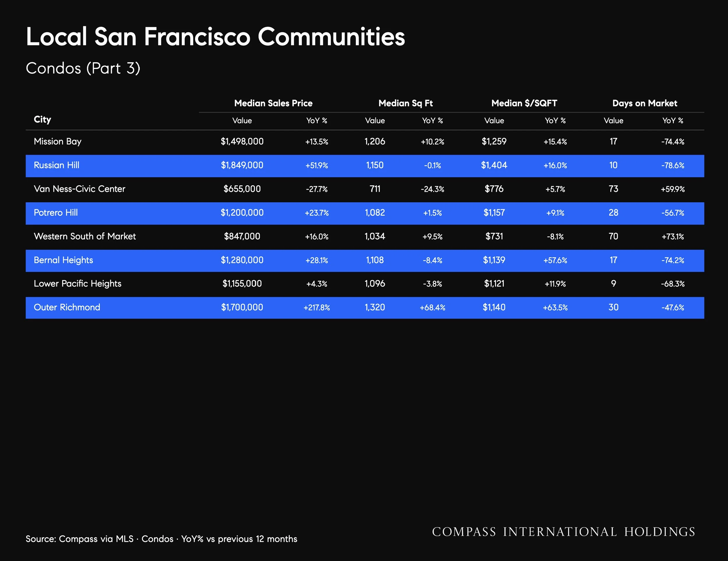Select the +57.6% $/SQFT change
This screenshot has width=728, height=561.
click(x=555, y=260)
